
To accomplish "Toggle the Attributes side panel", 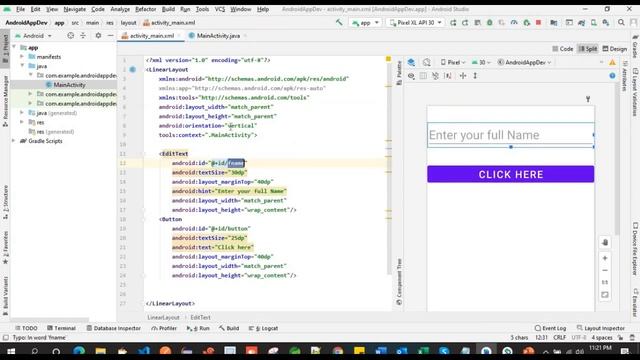I will (624, 76).
